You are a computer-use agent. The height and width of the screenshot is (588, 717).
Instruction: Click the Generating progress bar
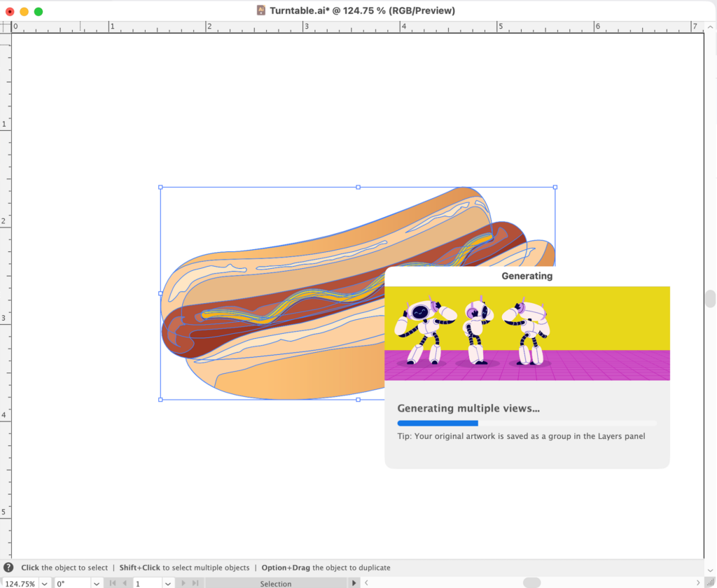tap(527, 423)
